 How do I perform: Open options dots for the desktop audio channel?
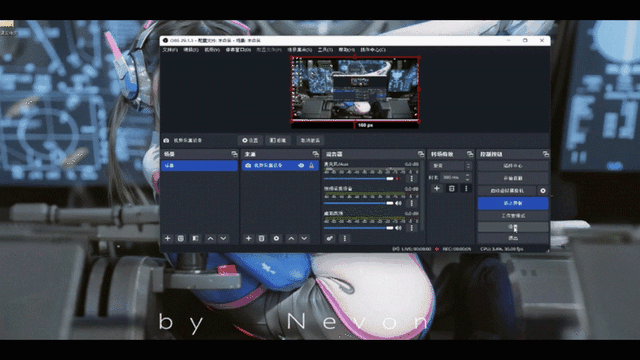coord(411,228)
